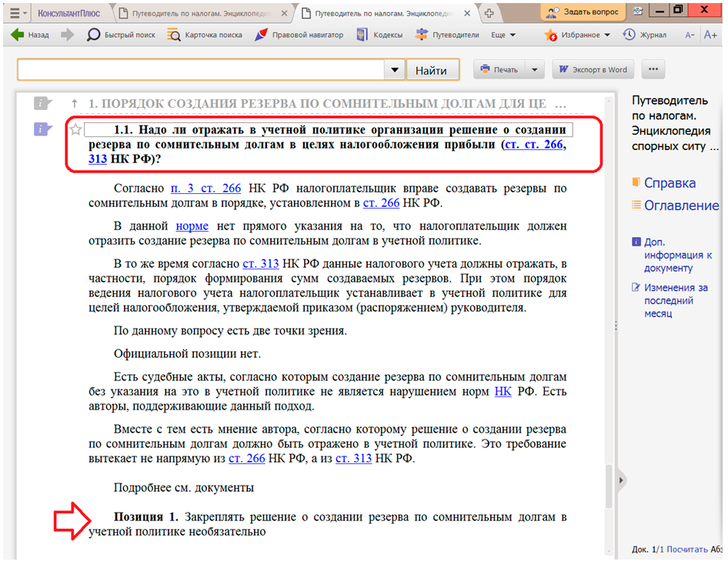Open Изменения за последний месяц
This screenshot has width=728, height=565.
[x=675, y=300]
